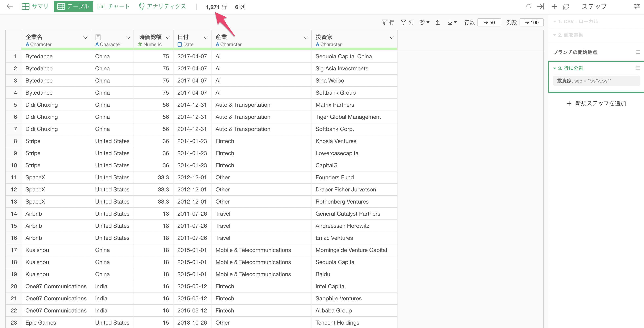Select the Softbank Group cell
This screenshot has width=644, height=328.
click(354, 93)
